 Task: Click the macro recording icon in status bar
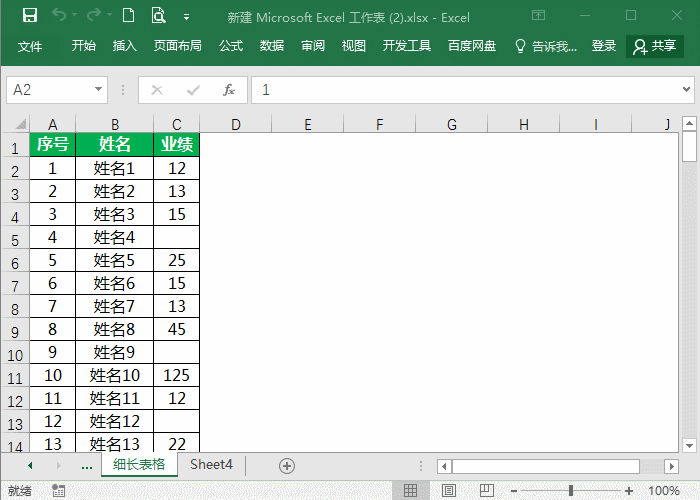pos(58,491)
